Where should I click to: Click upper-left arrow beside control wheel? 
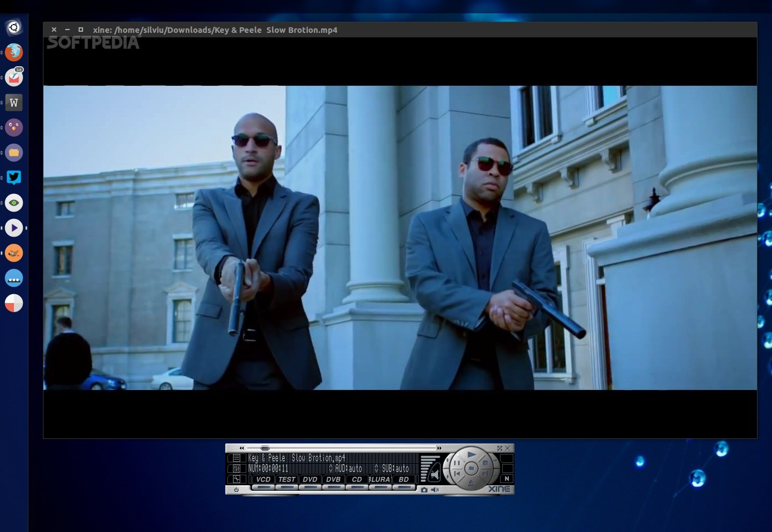click(448, 460)
